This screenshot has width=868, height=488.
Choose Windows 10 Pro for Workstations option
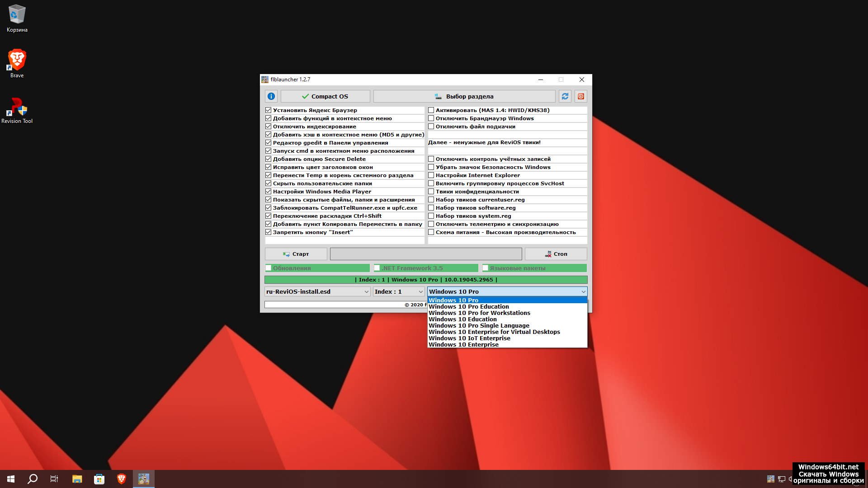479,313
